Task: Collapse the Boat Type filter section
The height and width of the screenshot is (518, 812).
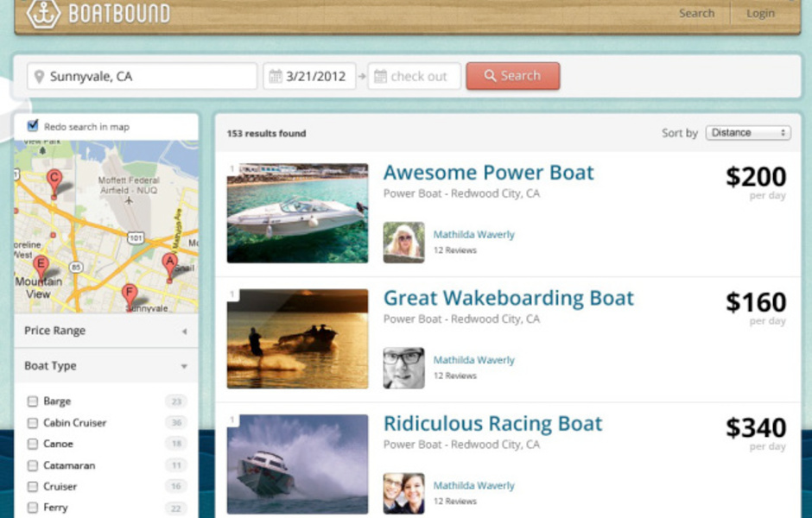Action: point(106,366)
